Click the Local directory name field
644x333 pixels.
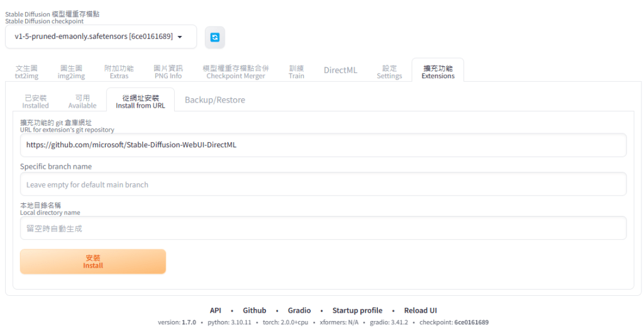tap(323, 229)
